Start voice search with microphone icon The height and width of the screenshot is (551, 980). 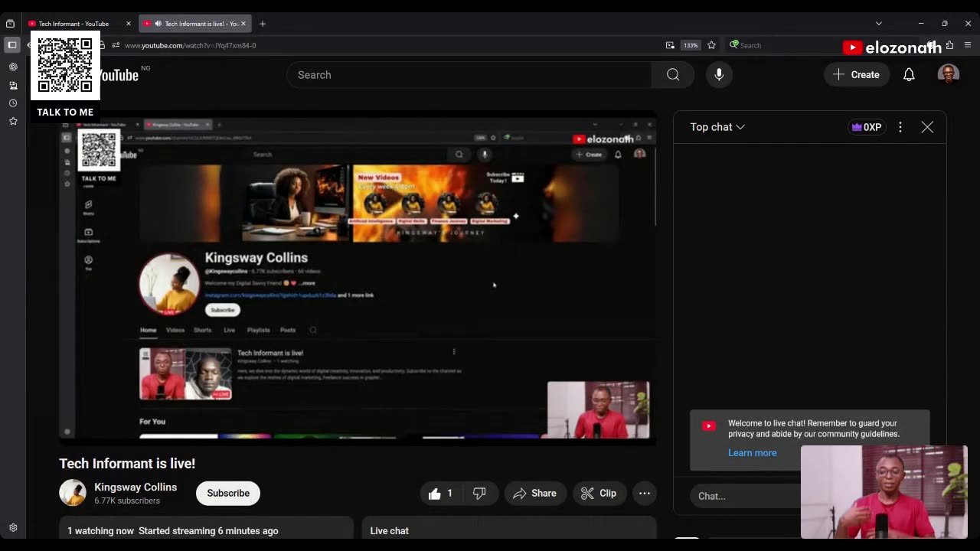coord(719,75)
